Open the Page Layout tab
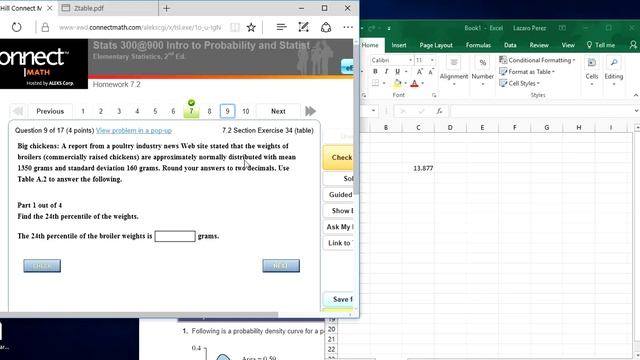Viewport: 640px width, 360px height. coord(436,45)
